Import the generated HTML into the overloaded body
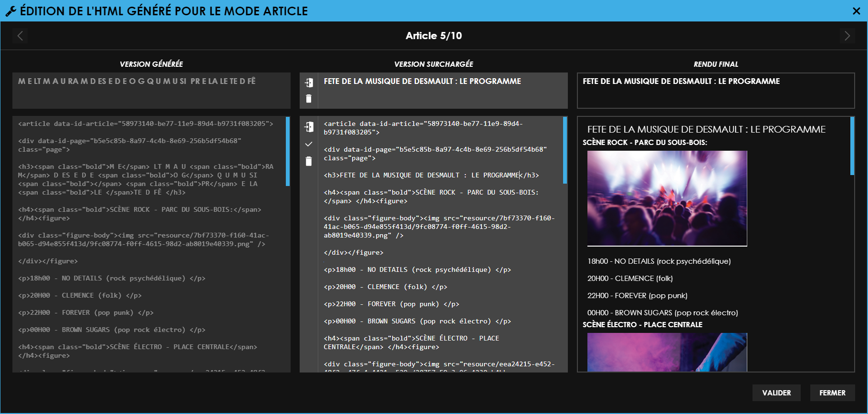The height and width of the screenshot is (414, 868). tap(309, 126)
